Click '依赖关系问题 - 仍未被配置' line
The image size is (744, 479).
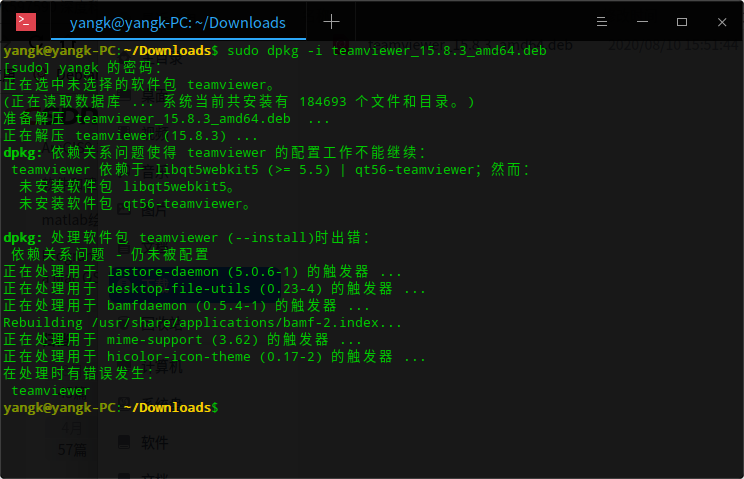pyautogui.click(x=110, y=255)
